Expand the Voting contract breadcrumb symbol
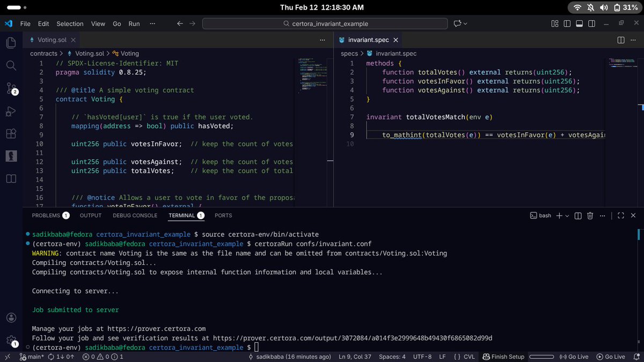Image resolution: width=644 pixels, height=362 pixels. tap(126, 53)
